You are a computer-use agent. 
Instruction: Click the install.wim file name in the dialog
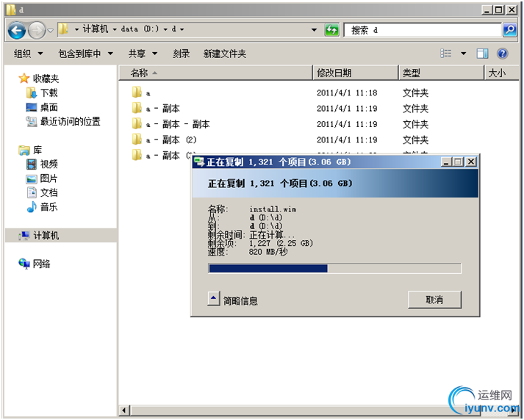tap(273, 209)
